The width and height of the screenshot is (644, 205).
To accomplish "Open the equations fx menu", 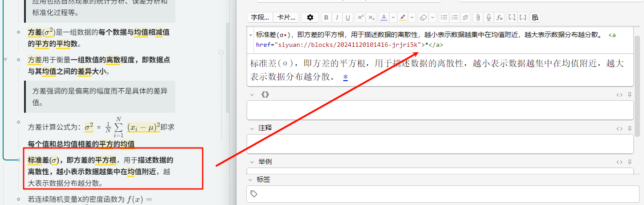I will tap(499, 17).
